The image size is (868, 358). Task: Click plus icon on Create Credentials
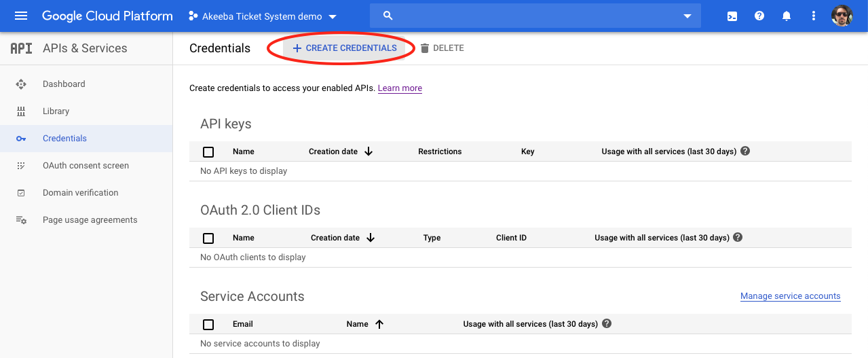(297, 48)
